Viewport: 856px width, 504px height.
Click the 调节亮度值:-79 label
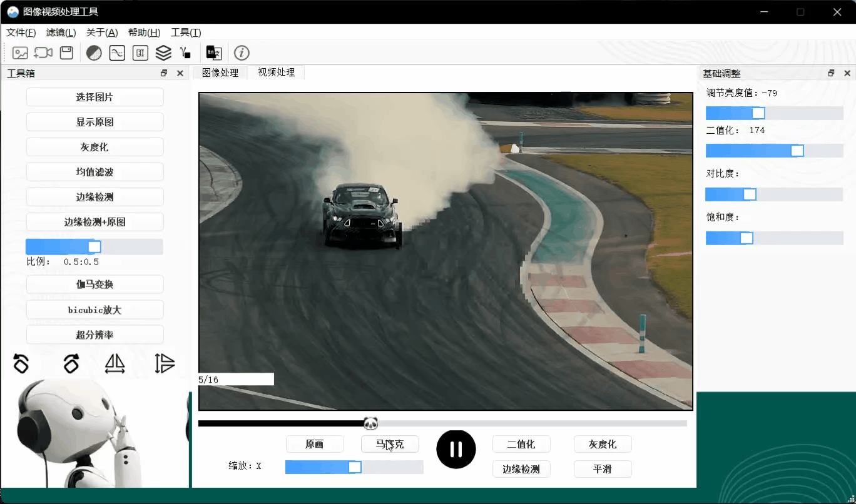pos(742,93)
